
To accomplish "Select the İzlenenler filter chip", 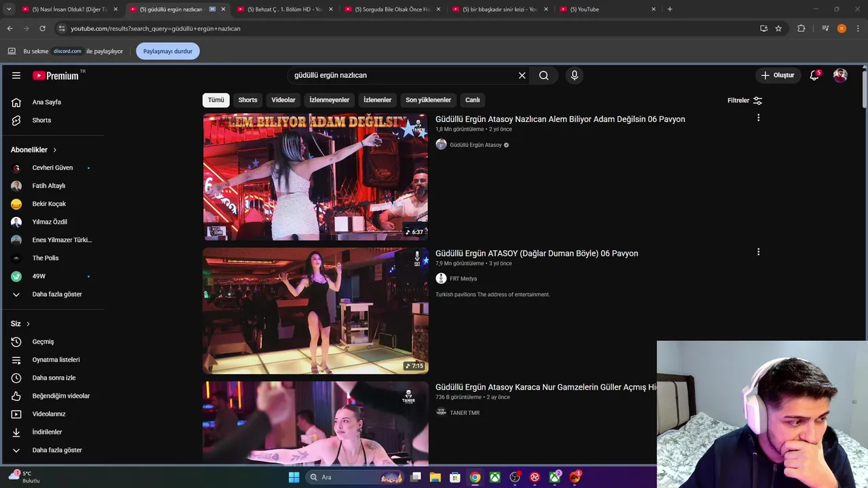I will [377, 100].
